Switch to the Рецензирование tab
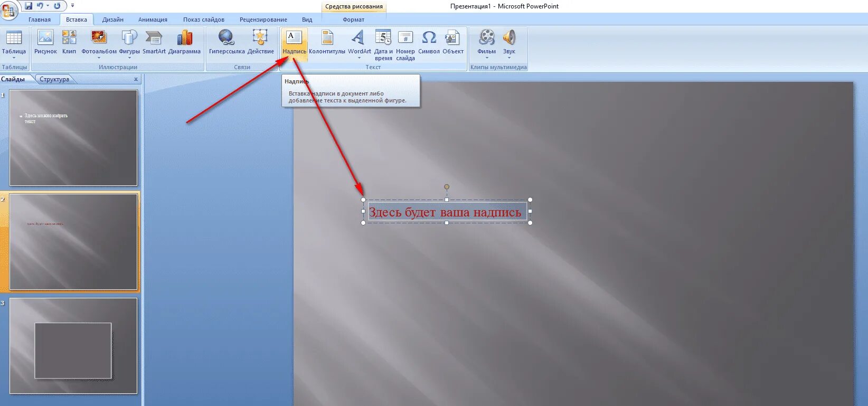 [263, 20]
